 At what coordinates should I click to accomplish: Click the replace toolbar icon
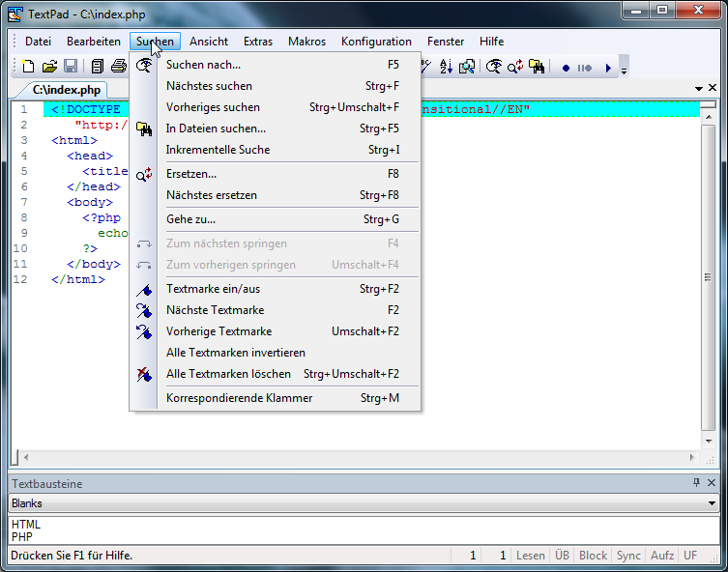coord(515,67)
